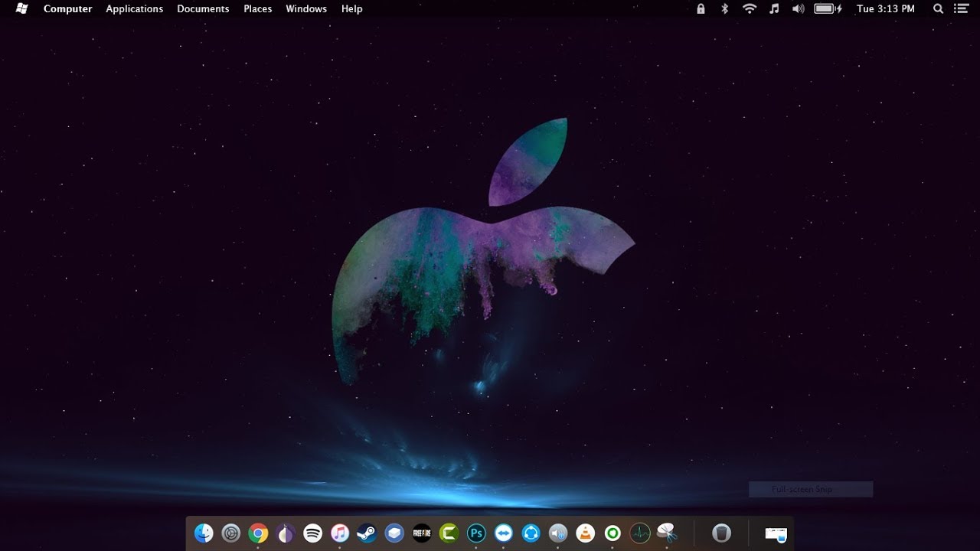Open Camtasia from the dock

click(449, 533)
